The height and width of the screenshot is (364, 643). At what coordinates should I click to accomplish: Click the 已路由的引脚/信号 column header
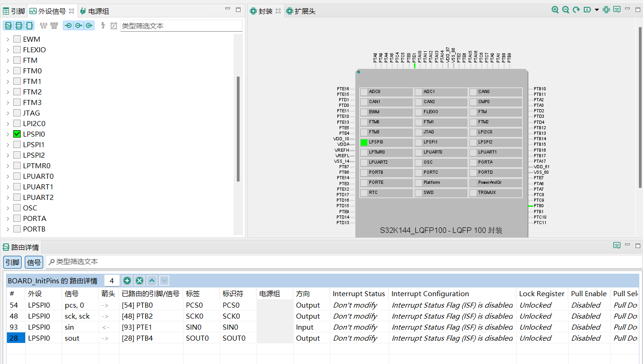[151, 294]
